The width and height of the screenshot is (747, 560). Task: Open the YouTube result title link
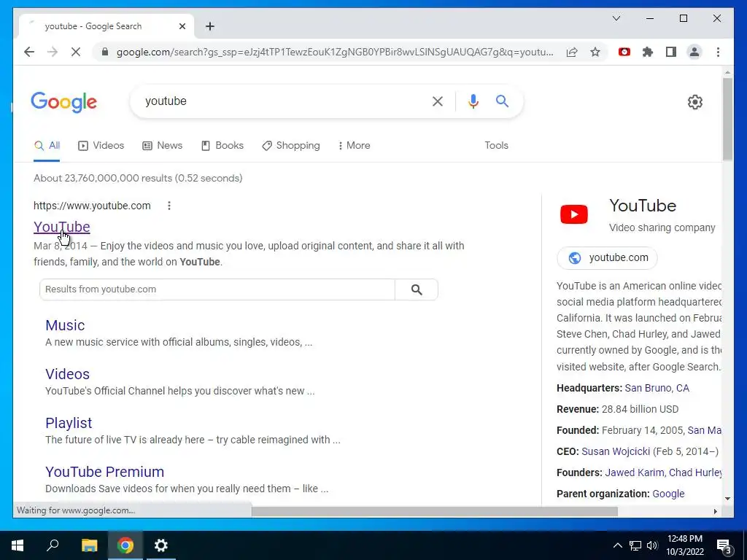[x=61, y=227]
